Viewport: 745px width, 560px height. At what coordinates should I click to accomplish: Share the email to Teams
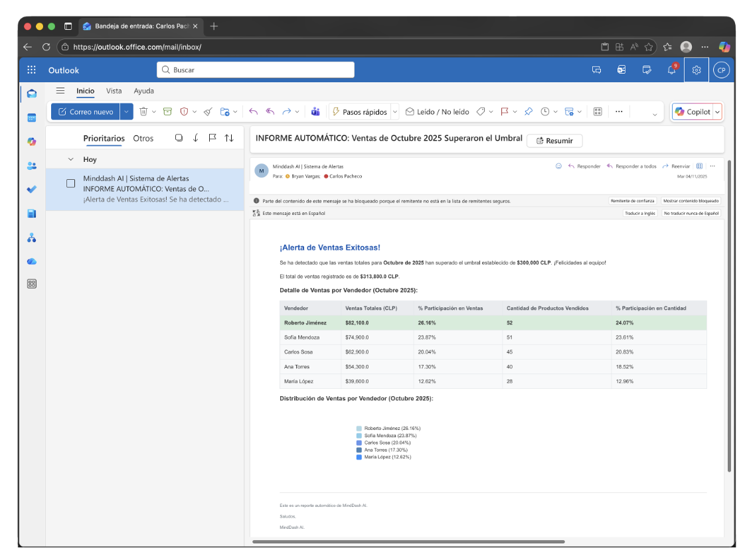315,111
